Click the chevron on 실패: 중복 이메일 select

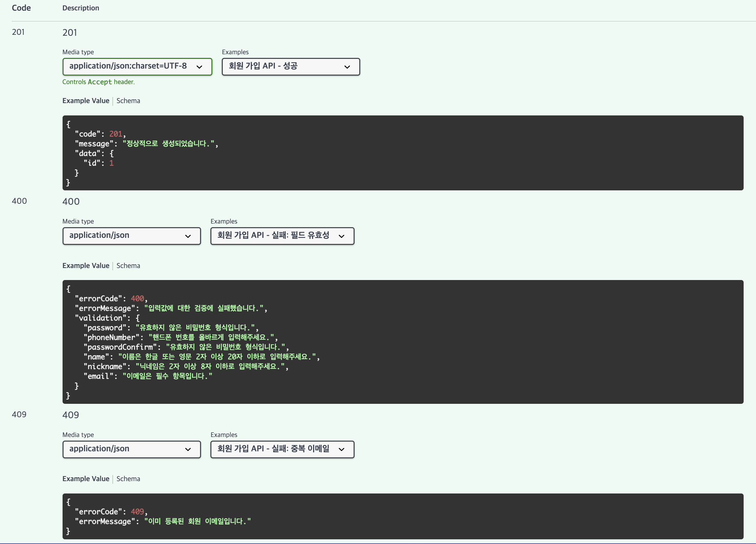[342, 449]
